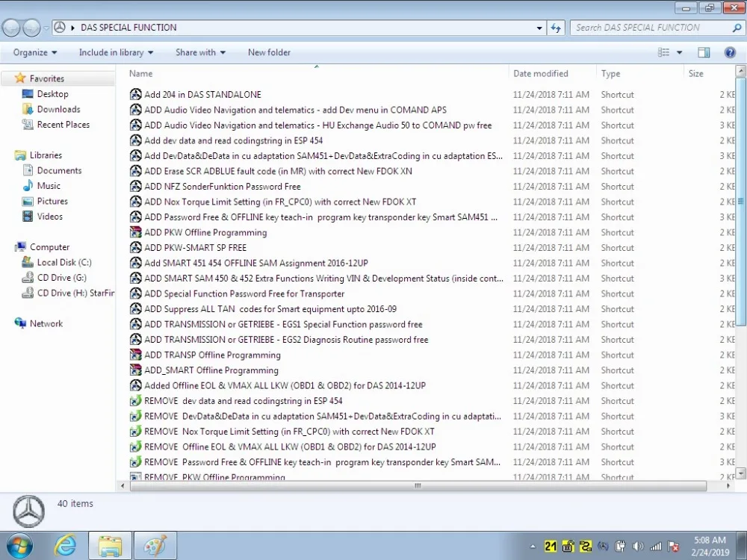Select icon of Add dev data ESP 454

pyautogui.click(x=136, y=140)
